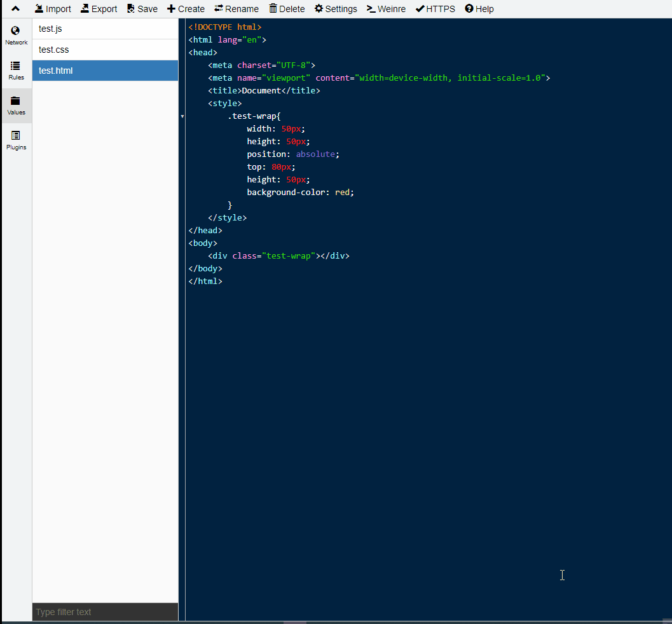The width and height of the screenshot is (672, 624).
Task: Switch to the Network panel
Action: [x=17, y=36]
